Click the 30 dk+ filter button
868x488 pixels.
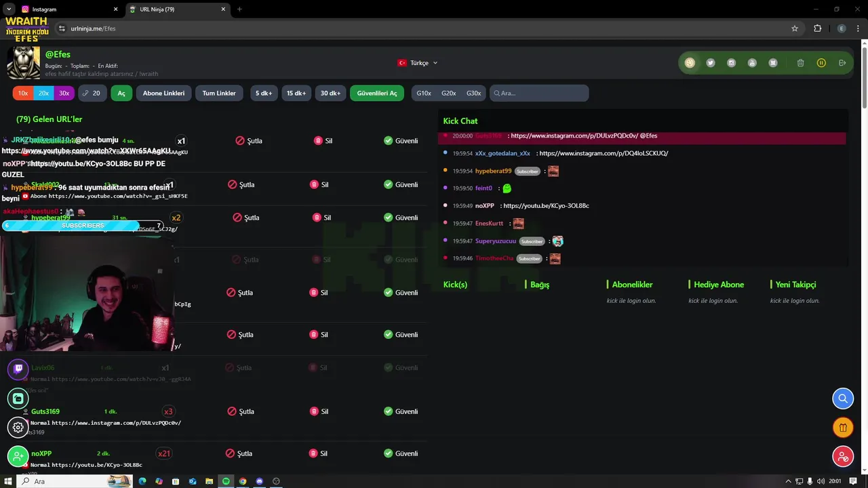click(x=330, y=93)
